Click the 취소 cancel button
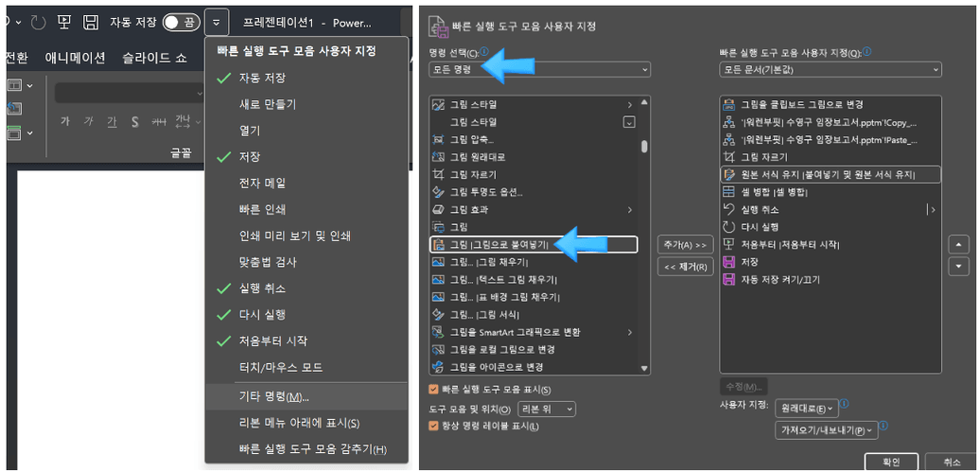 952,462
